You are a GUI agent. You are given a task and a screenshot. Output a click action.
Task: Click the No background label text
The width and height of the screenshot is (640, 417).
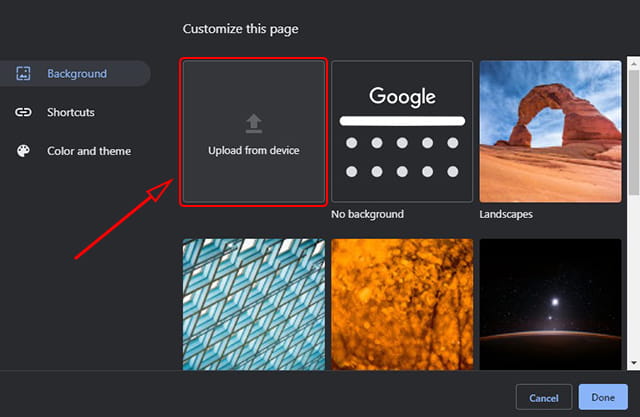pos(367,214)
